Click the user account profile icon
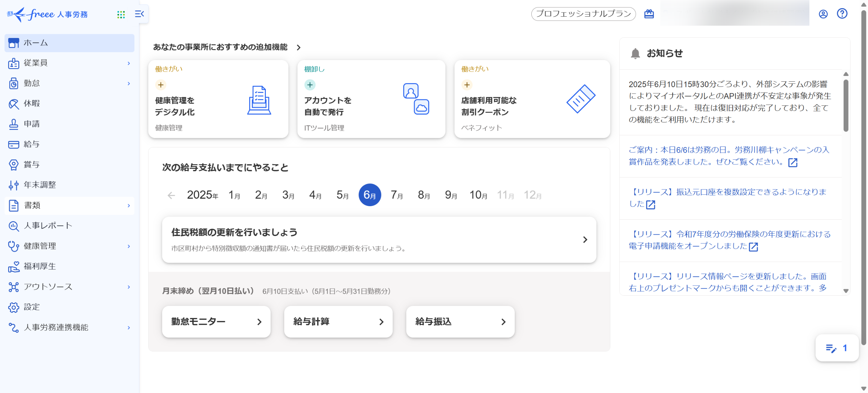The image size is (868, 393). click(823, 14)
